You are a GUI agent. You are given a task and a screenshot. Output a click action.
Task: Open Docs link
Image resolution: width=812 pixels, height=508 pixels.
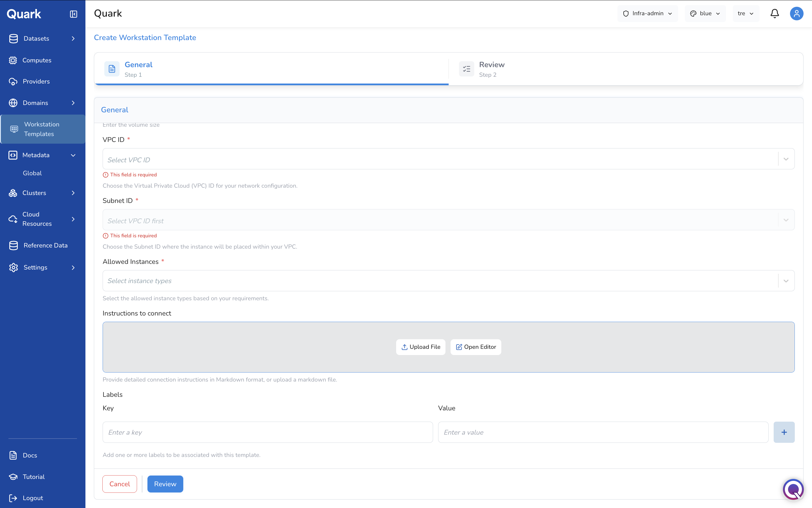30,455
